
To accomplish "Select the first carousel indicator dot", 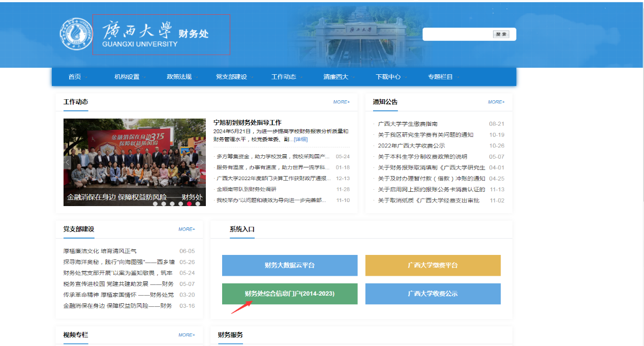I will [x=155, y=204].
